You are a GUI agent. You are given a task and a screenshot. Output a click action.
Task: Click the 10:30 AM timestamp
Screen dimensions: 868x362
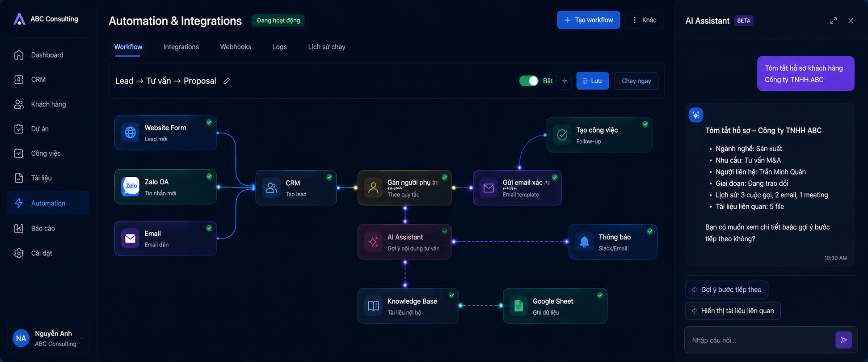pos(836,258)
